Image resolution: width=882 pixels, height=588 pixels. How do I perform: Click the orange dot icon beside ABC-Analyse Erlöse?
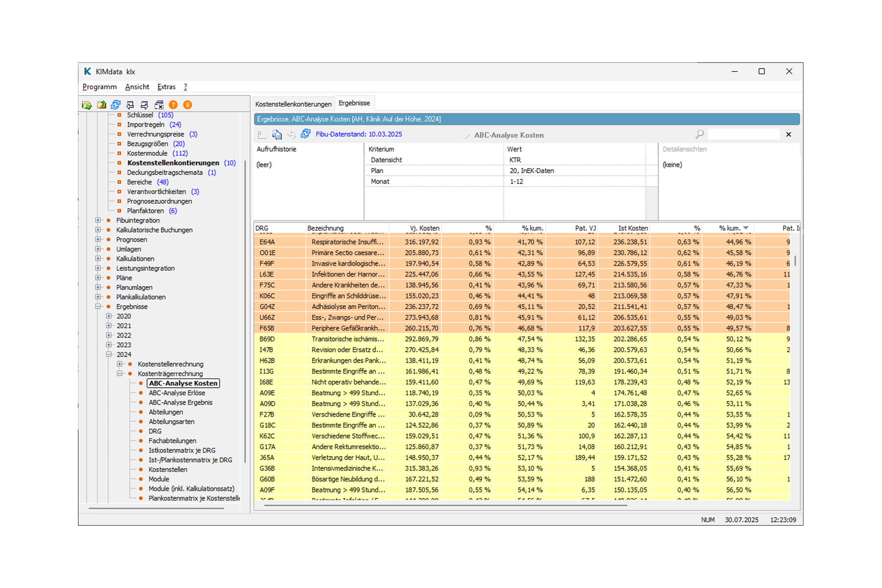point(141,393)
